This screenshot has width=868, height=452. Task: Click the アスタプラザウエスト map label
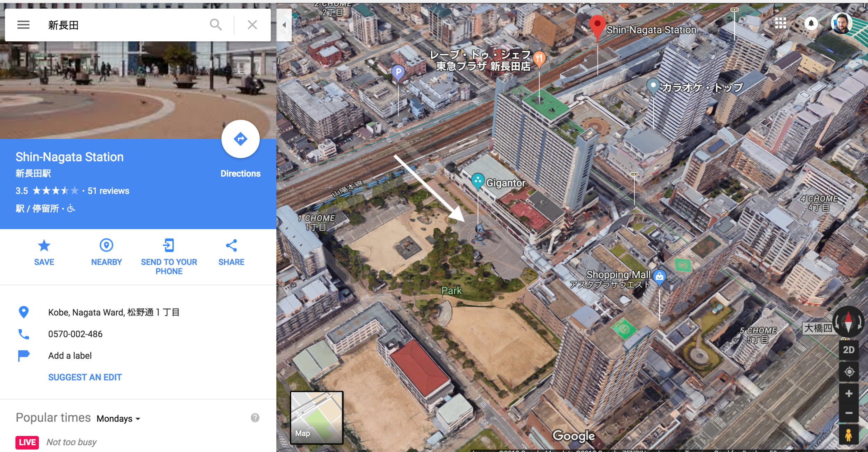click(x=610, y=285)
